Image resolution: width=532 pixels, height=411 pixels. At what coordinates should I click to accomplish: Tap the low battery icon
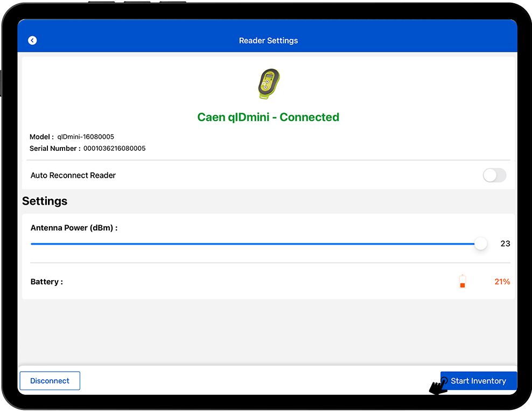click(462, 282)
